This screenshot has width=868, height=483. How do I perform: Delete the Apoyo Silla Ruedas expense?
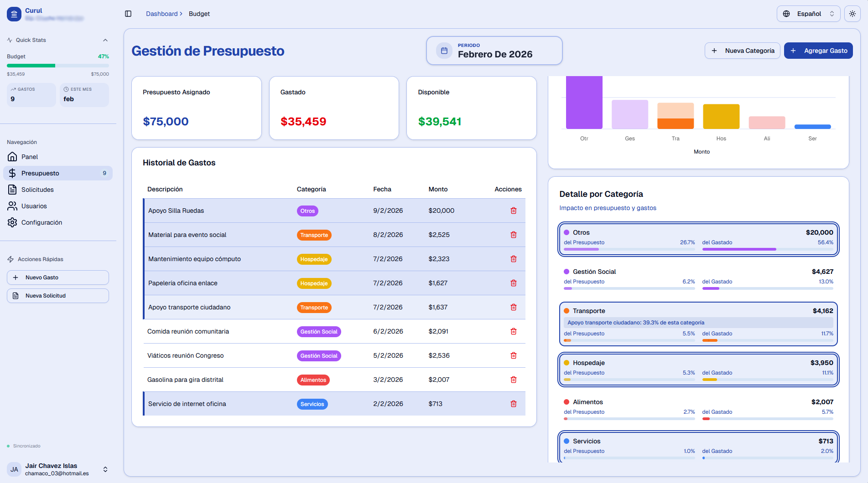(513, 211)
